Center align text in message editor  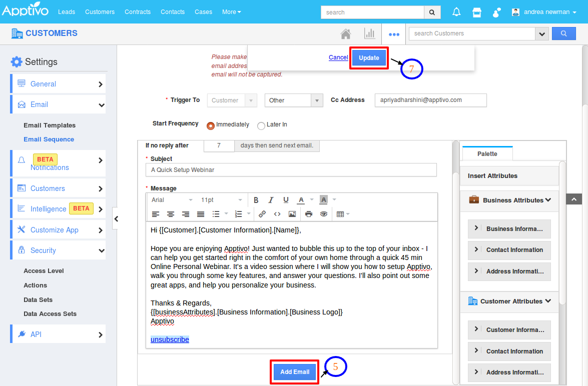[171, 214]
